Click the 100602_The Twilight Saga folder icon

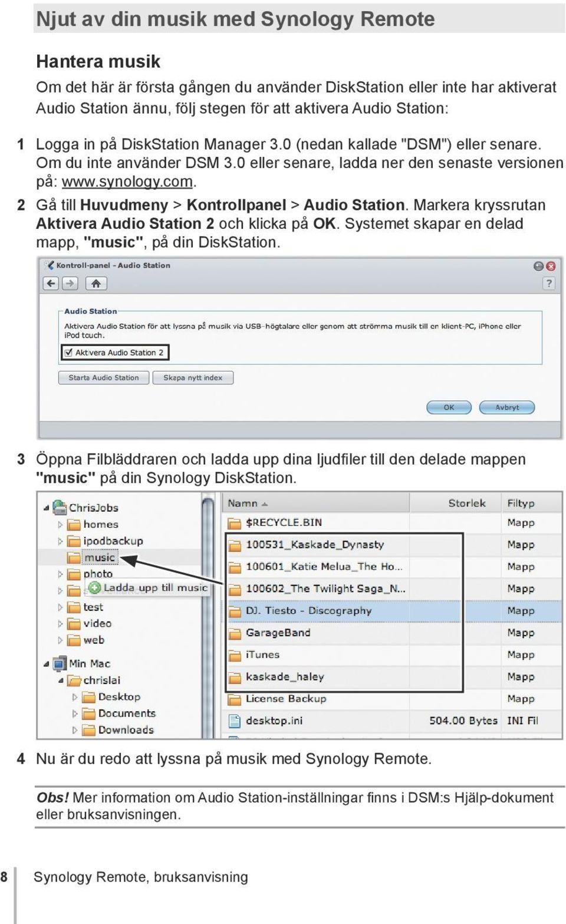(x=235, y=589)
